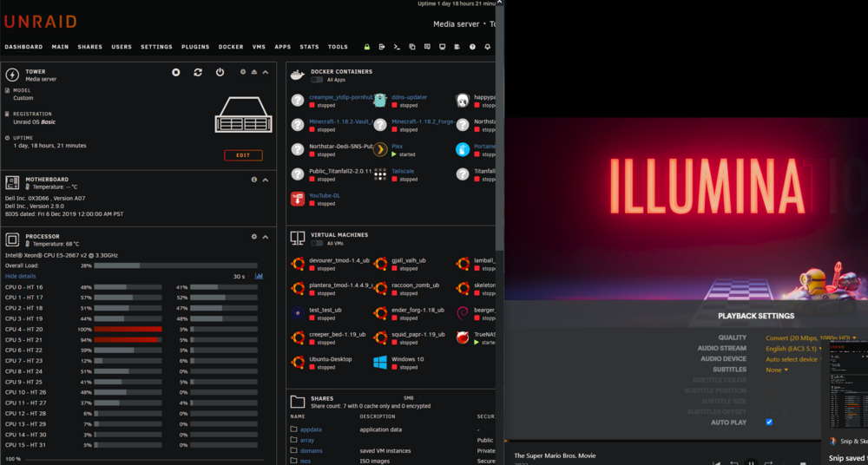Go to the Shares menu item

point(89,47)
